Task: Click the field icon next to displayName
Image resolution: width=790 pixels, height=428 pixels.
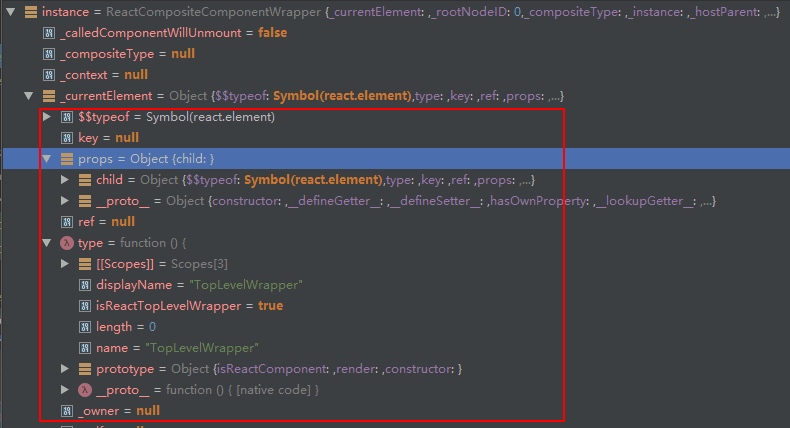Action: [x=84, y=285]
